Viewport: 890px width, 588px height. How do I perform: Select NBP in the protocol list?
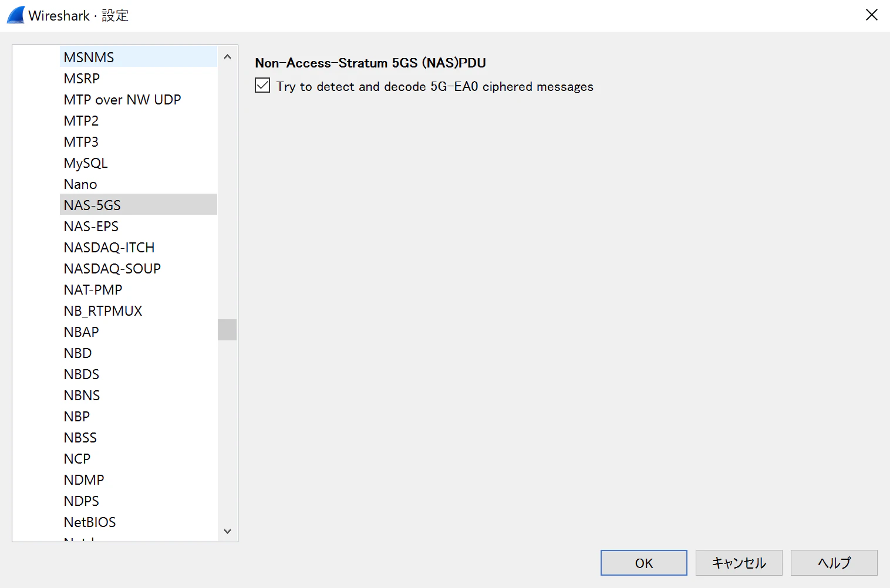coord(139,416)
